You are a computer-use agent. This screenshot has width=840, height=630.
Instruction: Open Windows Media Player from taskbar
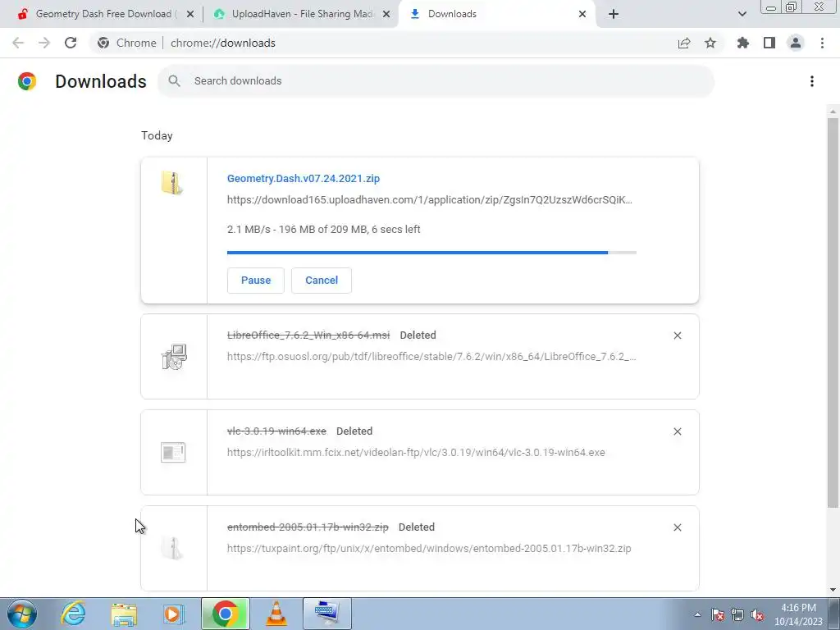tap(174, 614)
